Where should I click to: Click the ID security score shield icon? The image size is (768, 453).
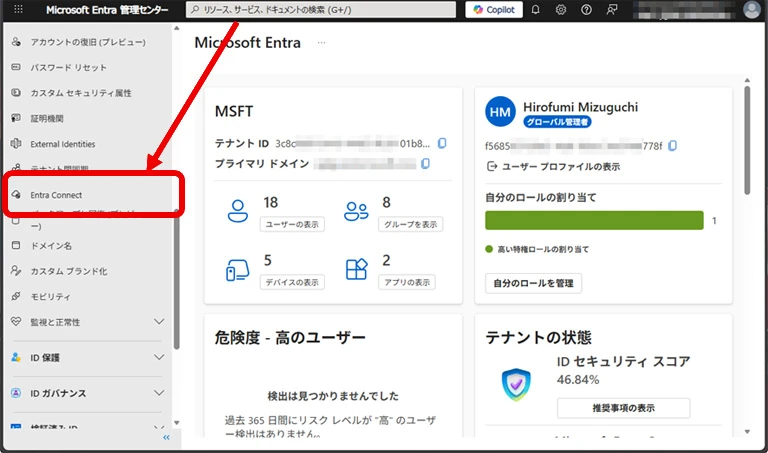pos(516,384)
